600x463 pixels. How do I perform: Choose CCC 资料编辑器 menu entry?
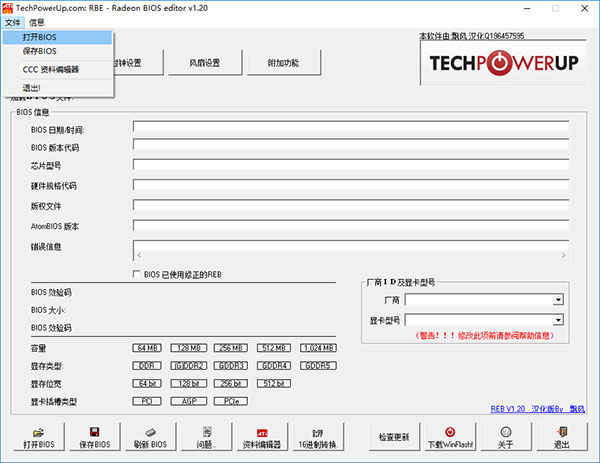(x=57, y=69)
